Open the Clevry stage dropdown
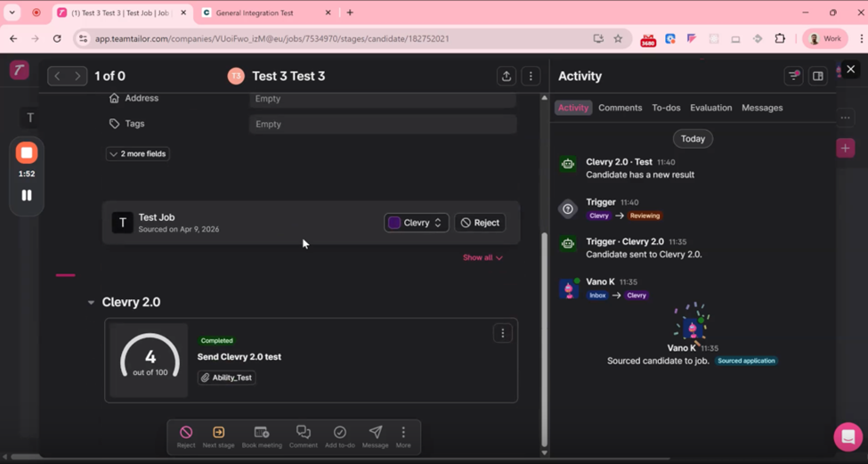The width and height of the screenshot is (868, 464). pyautogui.click(x=416, y=223)
